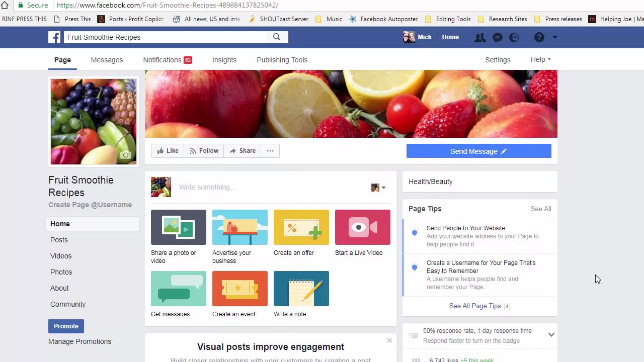Click Mick's profile picture in top bar
Screen dimensions: 644x362
[x=409, y=37]
